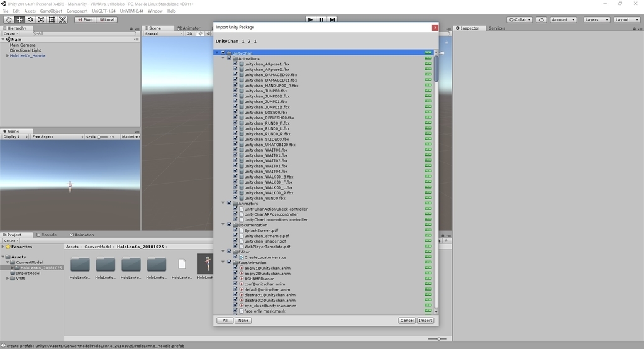Collapse the Documentation folder in package tree
This screenshot has width=644, height=349.
click(223, 224)
